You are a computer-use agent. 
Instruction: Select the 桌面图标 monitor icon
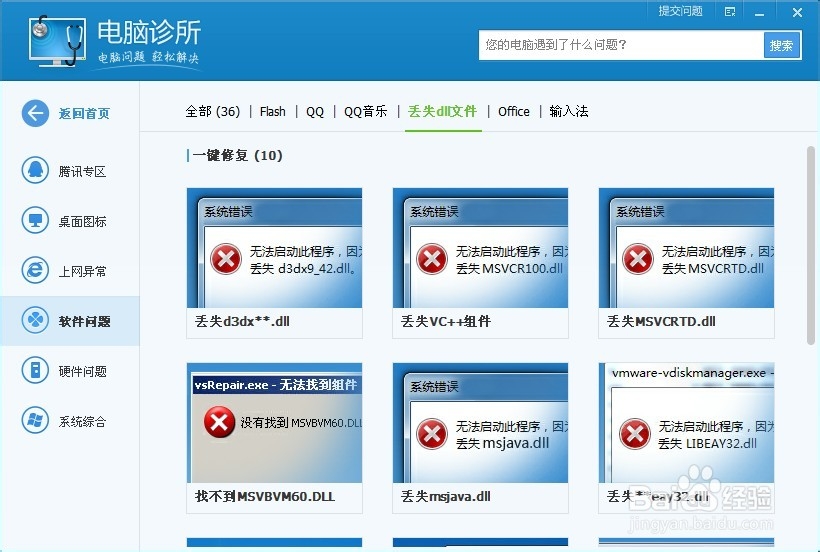(x=35, y=221)
